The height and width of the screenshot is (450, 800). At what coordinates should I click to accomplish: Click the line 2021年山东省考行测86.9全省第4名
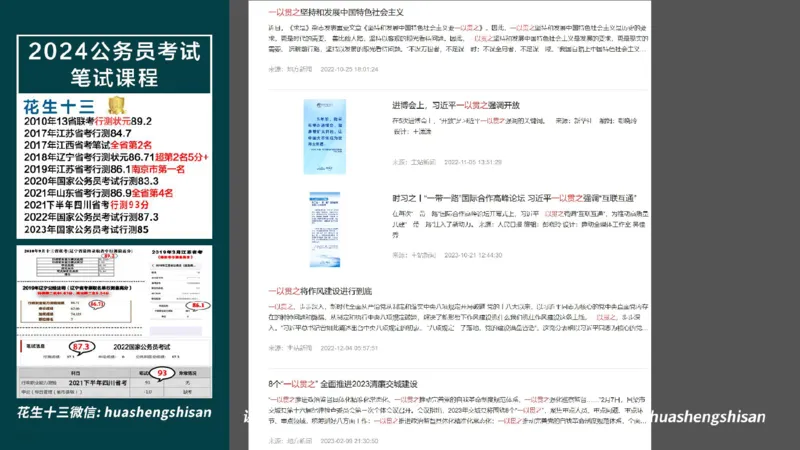coord(98,193)
